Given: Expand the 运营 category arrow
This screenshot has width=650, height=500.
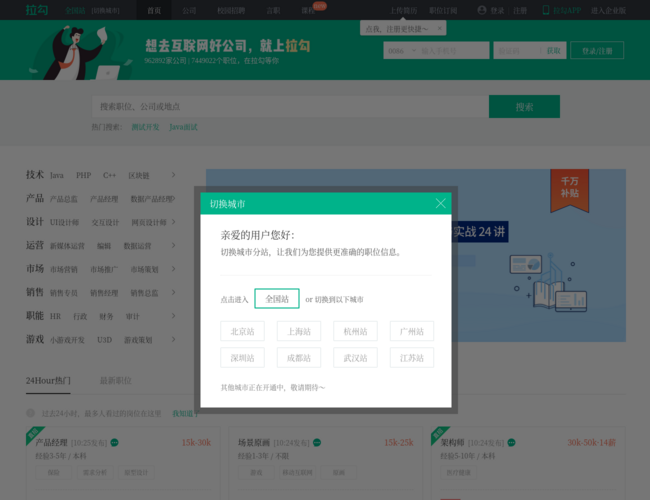Looking at the screenshot, I should pyautogui.click(x=173, y=245).
